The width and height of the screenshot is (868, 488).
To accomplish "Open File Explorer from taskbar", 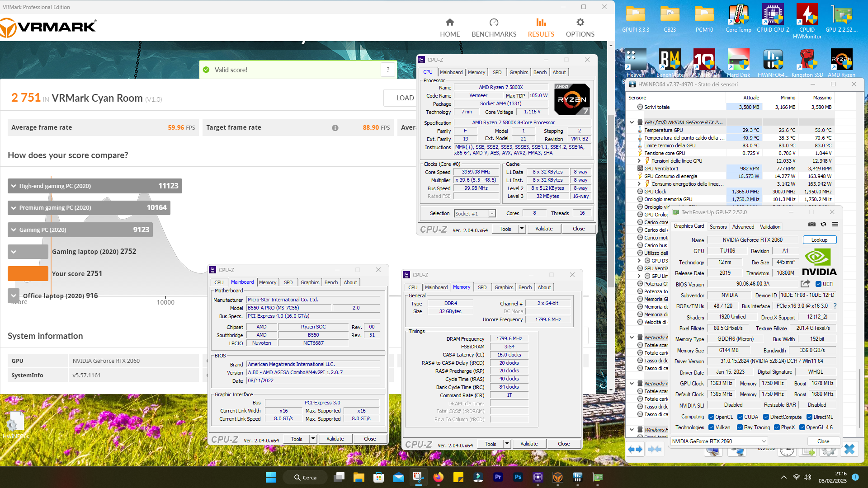I will click(359, 477).
